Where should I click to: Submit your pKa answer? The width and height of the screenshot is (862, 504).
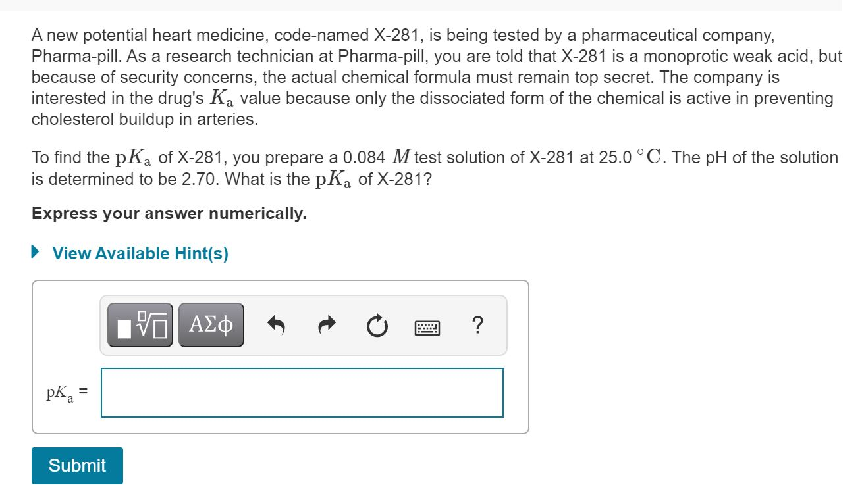tap(77, 465)
